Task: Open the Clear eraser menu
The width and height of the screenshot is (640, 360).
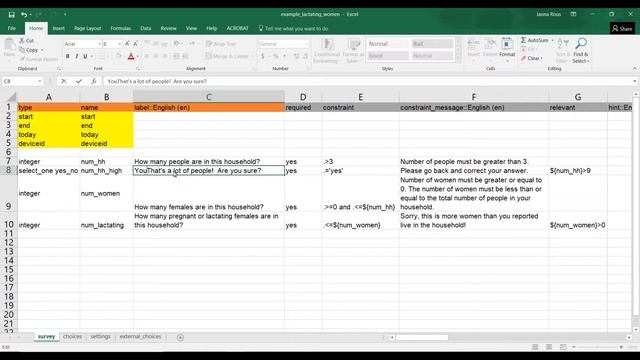Action: (x=532, y=58)
